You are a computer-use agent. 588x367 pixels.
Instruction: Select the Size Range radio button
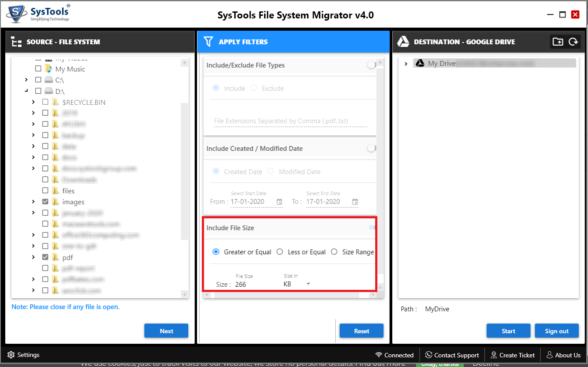tap(334, 252)
